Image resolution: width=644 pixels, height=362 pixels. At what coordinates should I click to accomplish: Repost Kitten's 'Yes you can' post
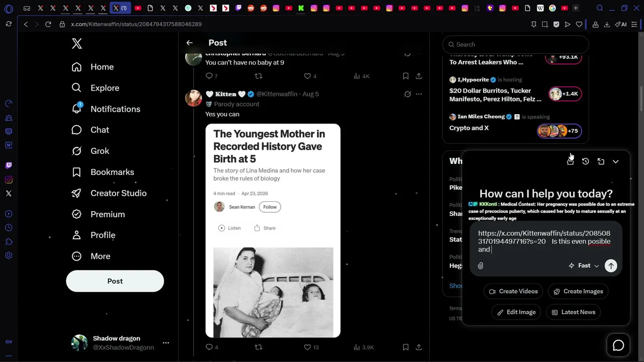[259, 347]
